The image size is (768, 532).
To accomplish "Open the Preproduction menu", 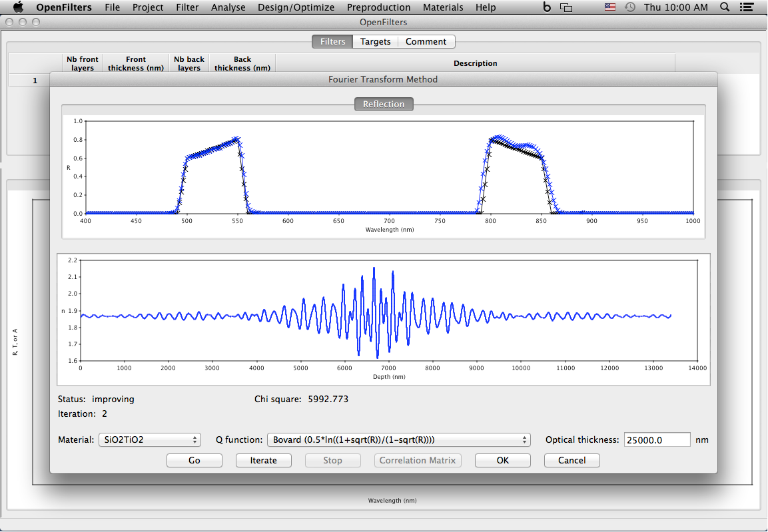I will [378, 7].
